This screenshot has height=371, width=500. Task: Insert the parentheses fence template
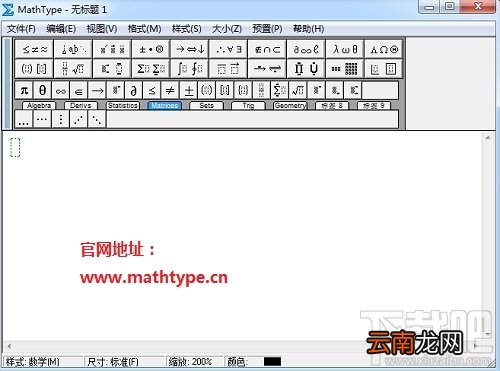click(207, 90)
